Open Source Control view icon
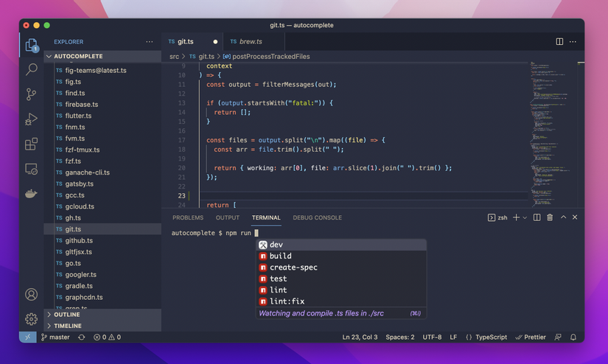608x364 pixels. 32,94
